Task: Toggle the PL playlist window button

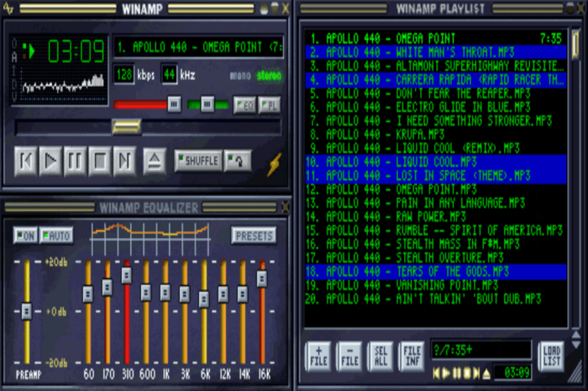Action: [270, 105]
